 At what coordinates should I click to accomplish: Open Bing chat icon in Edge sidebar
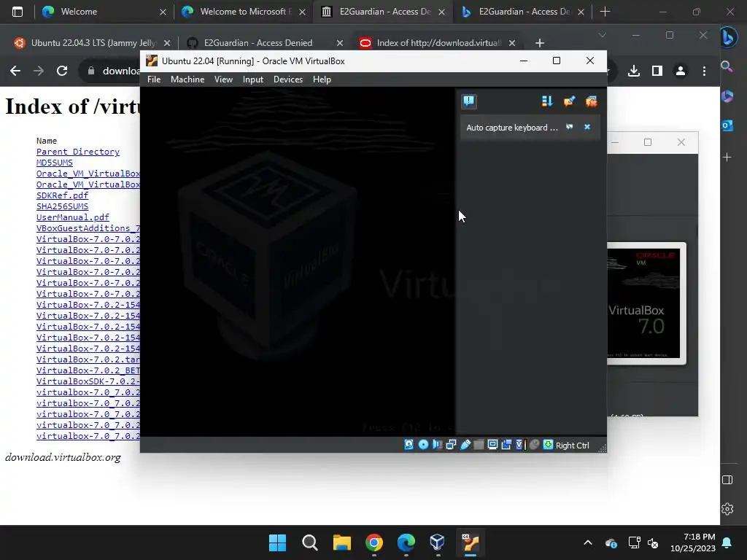pos(727,38)
